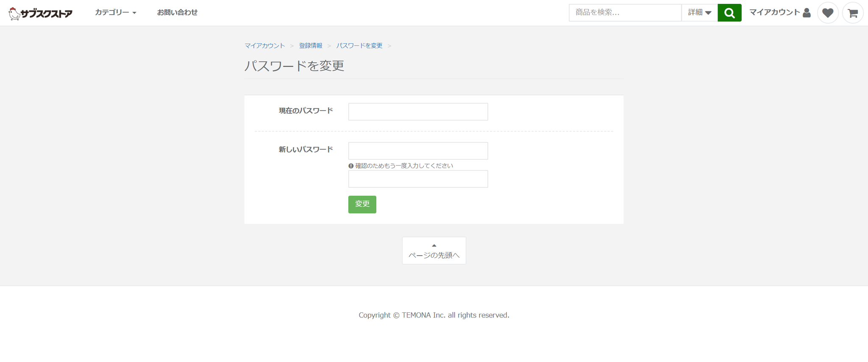The width and height of the screenshot is (868, 362).
Task: Click the password confirmation input field
Action: click(418, 179)
